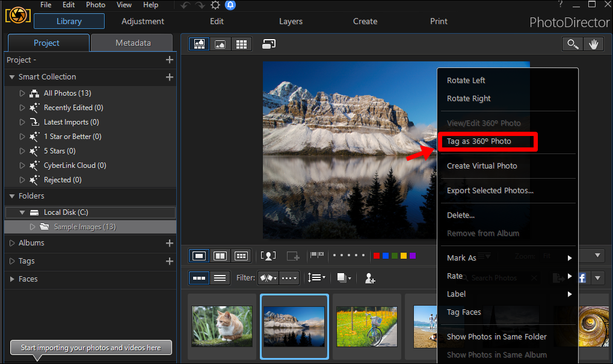The height and width of the screenshot is (364, 613).
Task: Click the create virtual photo plus icon
Action: (x=293, y=256)
